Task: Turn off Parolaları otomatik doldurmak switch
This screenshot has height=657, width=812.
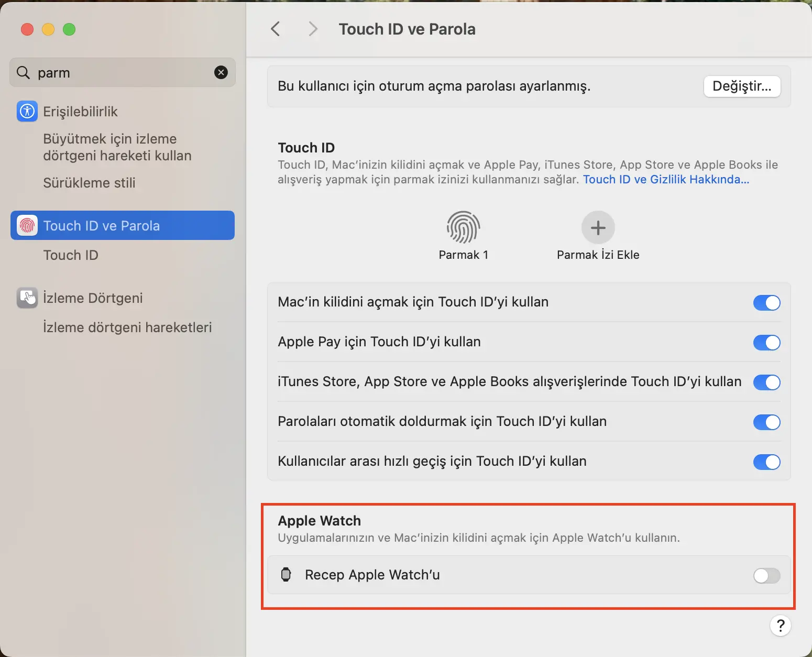Action: coord(766,422)
